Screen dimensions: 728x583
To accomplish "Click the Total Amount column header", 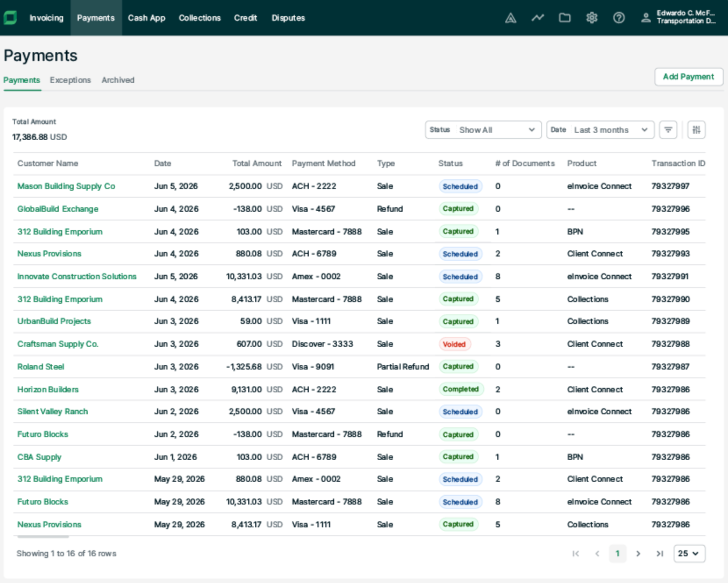I will (x=257, y=164).
